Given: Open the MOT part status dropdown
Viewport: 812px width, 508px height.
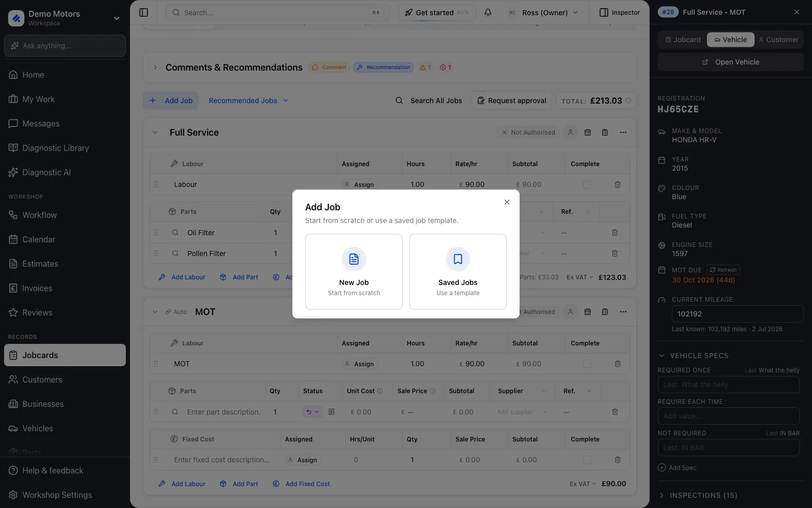Looking at the screenshot, I should point(312,412).
